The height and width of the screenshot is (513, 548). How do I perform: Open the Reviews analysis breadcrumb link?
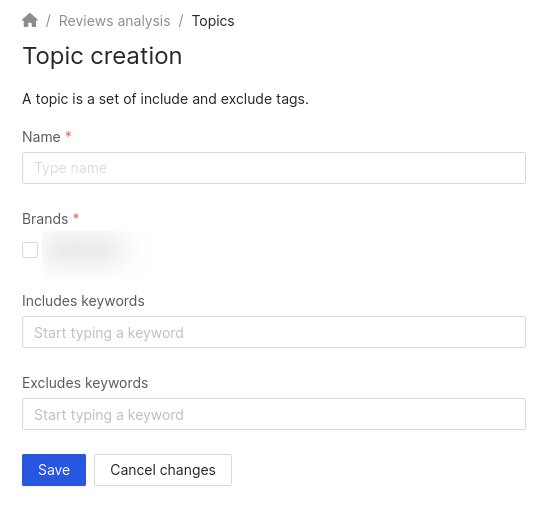(114, 21)
